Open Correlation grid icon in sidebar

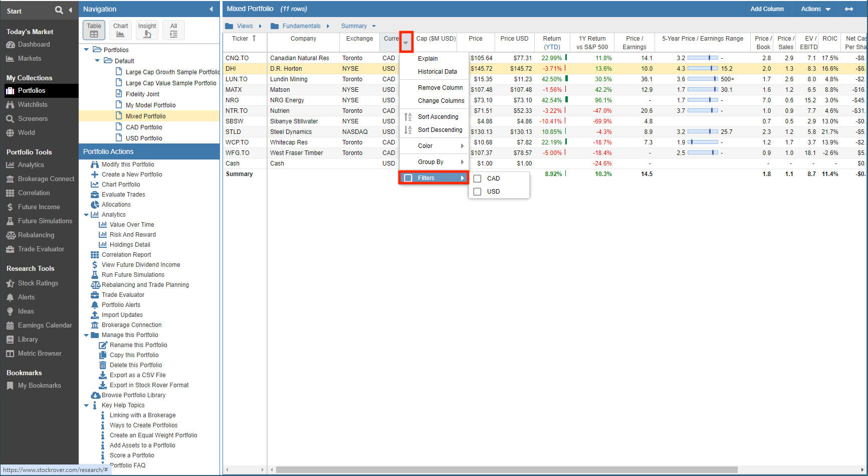tap(10, 193)
